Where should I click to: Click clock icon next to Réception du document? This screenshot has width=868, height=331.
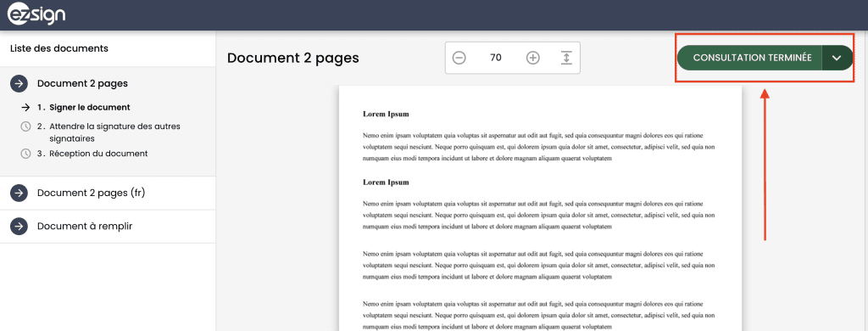point(25,154)
